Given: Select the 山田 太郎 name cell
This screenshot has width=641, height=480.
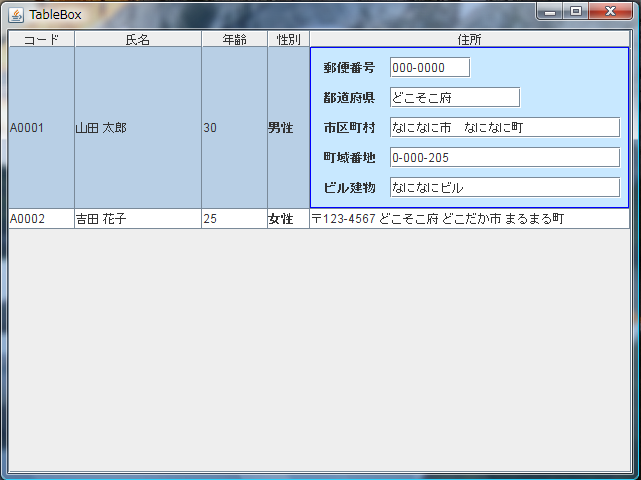Looking at the screenshot, I should click(x=138, y=128).
